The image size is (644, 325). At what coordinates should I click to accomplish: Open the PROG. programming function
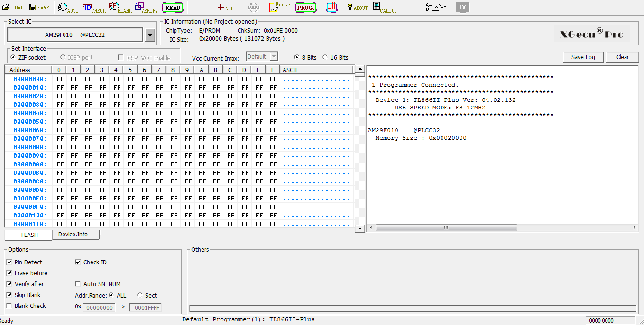pos(306,8)
